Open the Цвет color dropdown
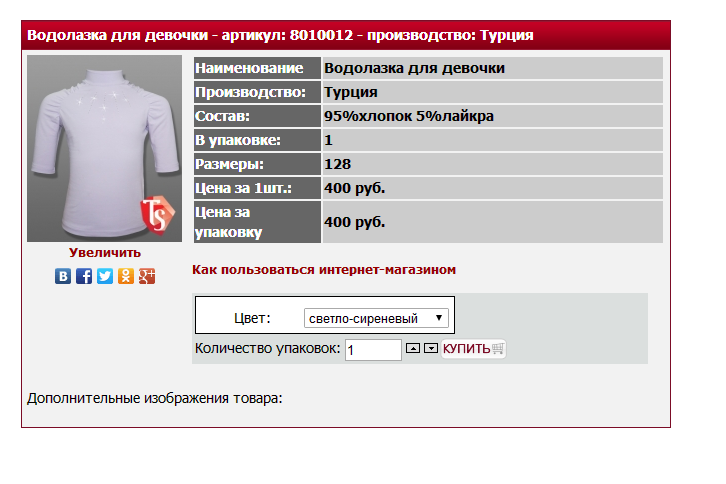 click(376, 318)
